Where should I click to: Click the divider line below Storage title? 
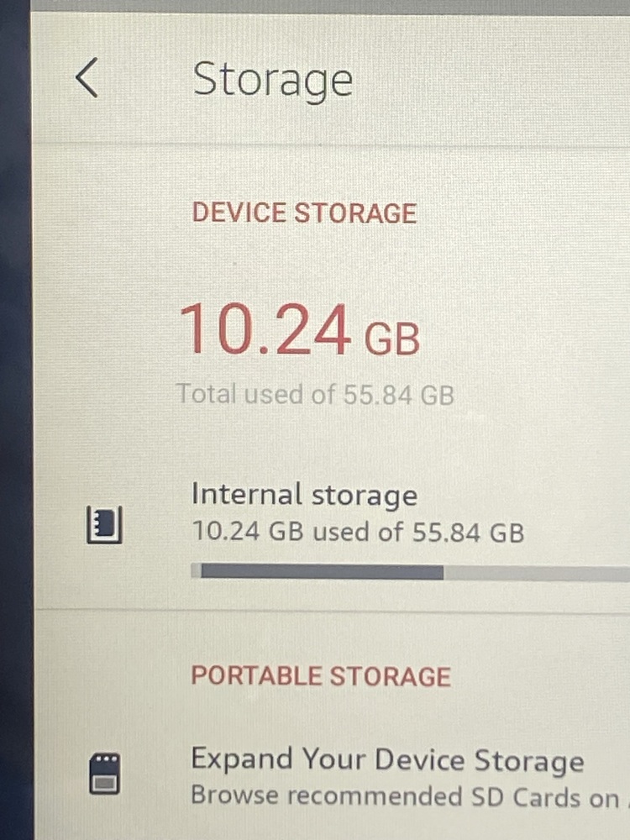coord(330,144)
